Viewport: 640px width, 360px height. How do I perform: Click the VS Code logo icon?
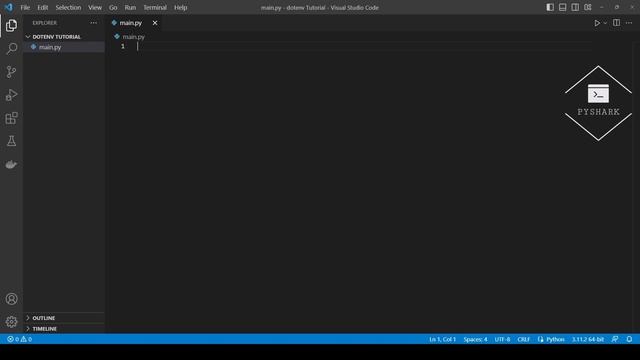(x=9, y=7)
